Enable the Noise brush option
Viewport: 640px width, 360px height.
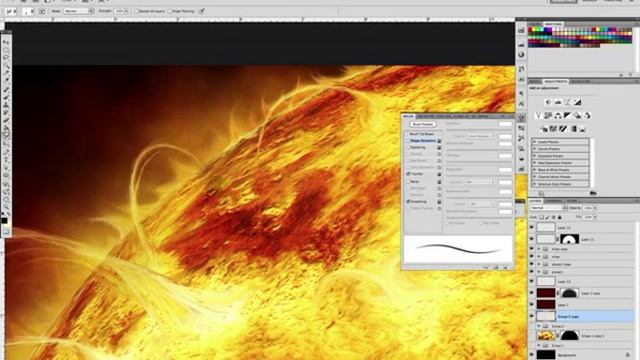pos(408,182)
